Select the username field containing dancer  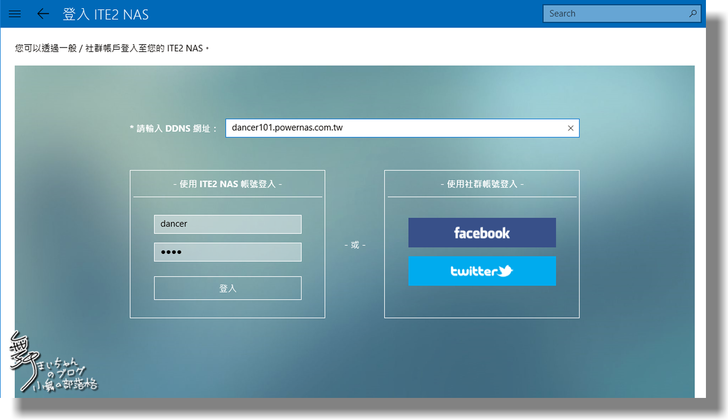(x=228, y=224)
